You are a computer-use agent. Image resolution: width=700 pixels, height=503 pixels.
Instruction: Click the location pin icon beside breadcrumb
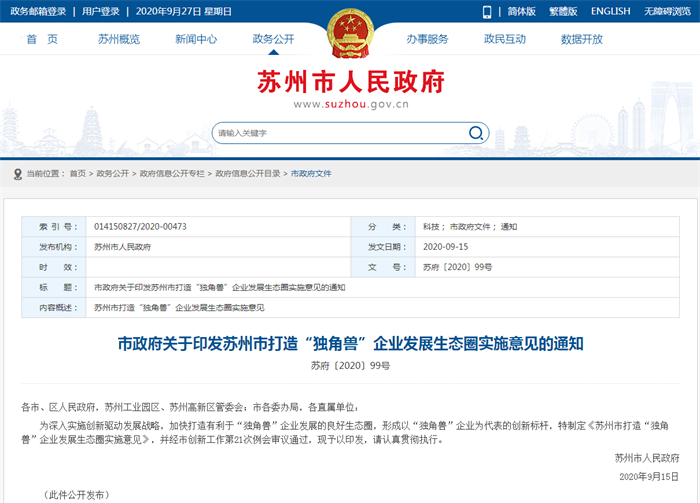[17, 174]
